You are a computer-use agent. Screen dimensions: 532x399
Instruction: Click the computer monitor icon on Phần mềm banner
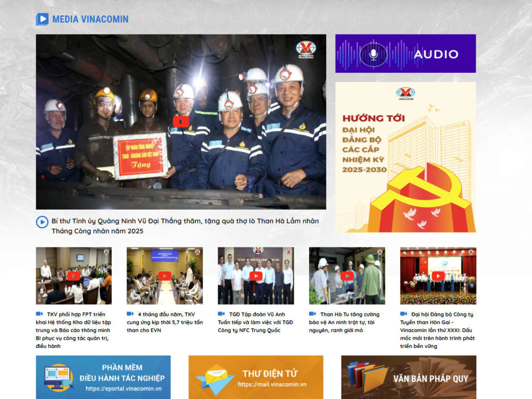[x=59, y=378]
